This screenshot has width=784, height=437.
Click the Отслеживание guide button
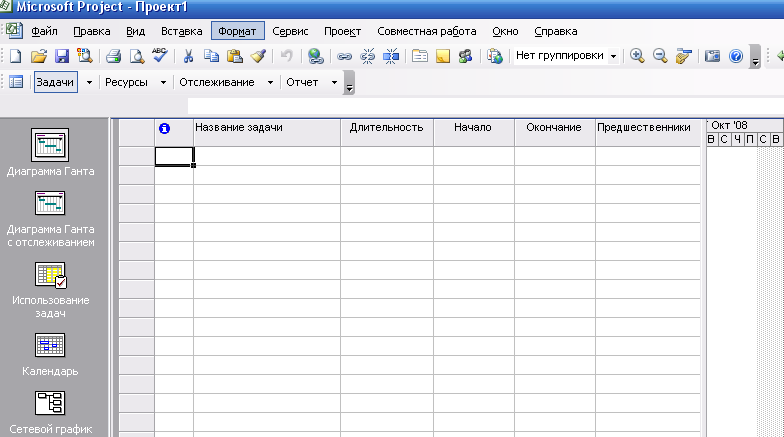click(x=217, y=82)
